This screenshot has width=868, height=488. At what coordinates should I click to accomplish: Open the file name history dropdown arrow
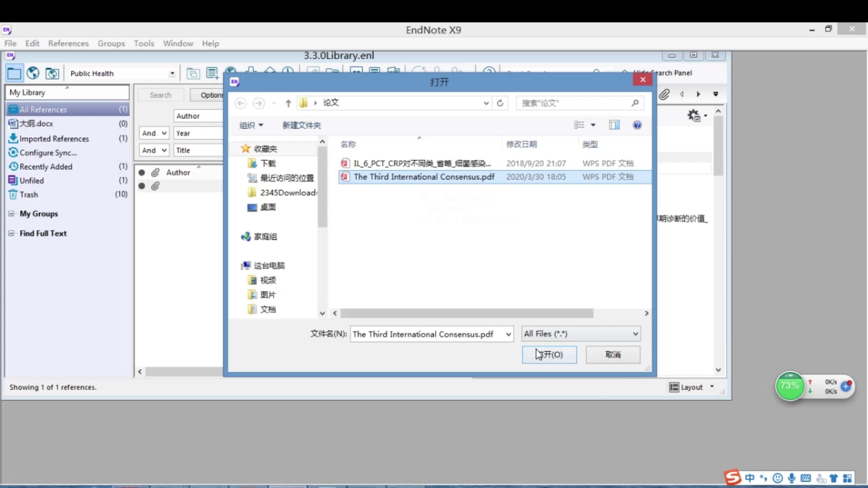coord(509,334)
